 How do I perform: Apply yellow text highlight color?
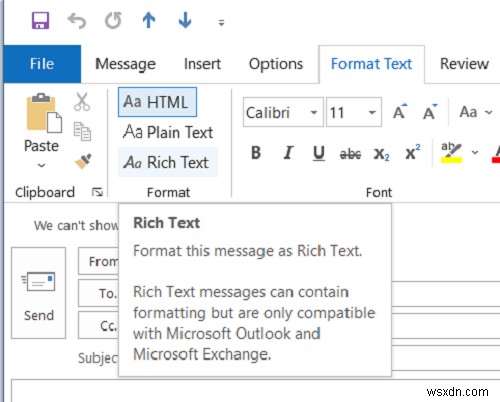click(x=451, y=153)
